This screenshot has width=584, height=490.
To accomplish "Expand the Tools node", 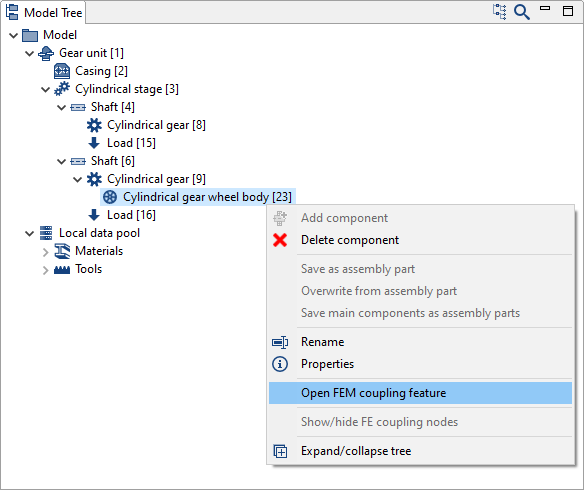I will pyautogui.click(x=45, y=270).
